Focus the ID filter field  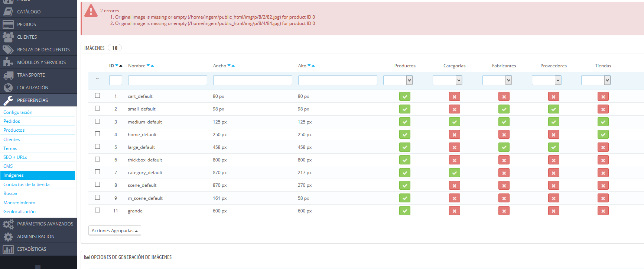tap(116, 80)
